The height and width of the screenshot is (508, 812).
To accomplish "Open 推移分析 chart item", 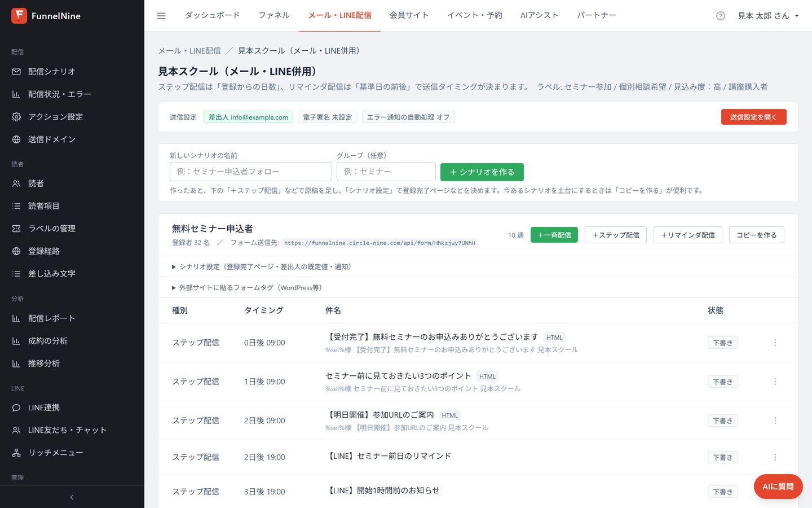I will tap(72, 364).
